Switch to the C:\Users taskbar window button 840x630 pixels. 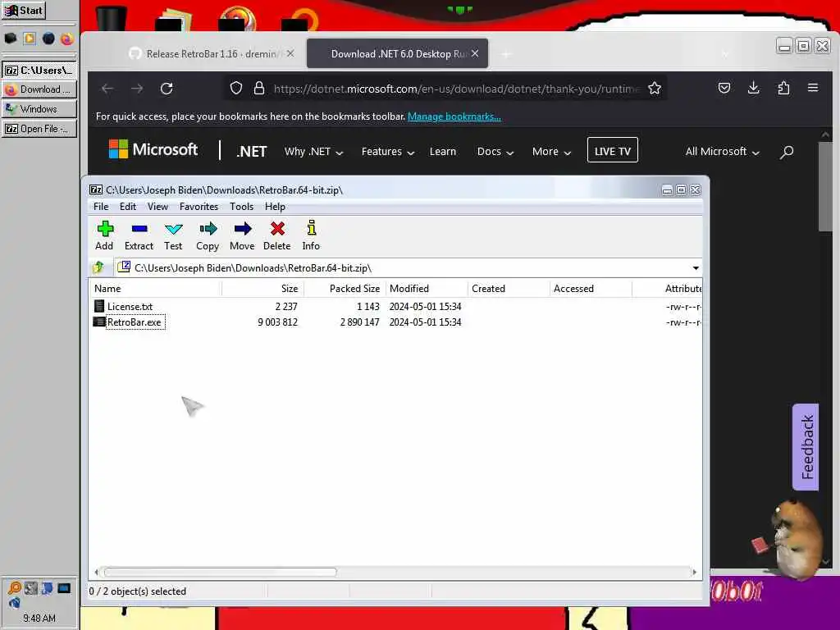39,71
